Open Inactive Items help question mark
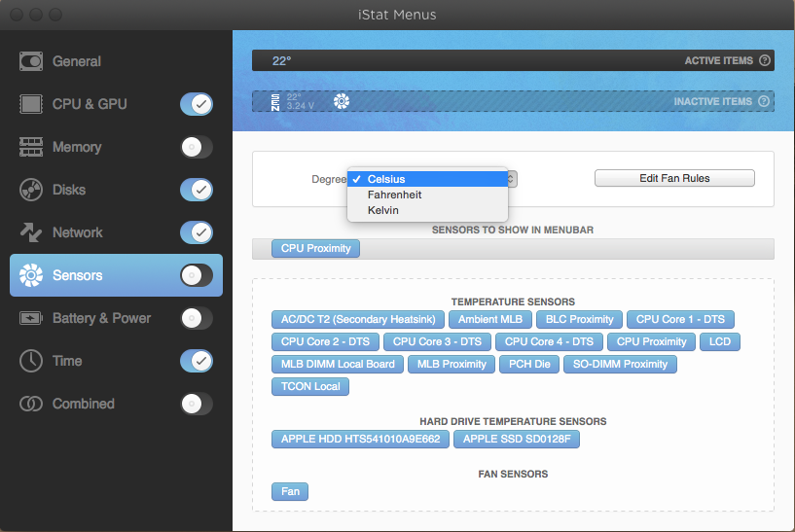The width and height of the screenshot is (795, 532). click(764, 101)
